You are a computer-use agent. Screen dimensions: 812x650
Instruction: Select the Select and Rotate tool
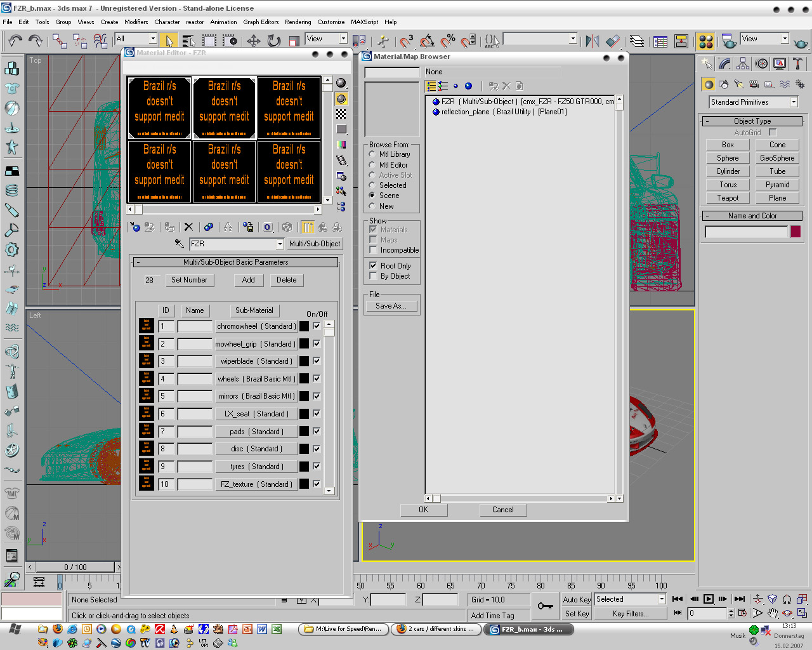coord(274,41)
